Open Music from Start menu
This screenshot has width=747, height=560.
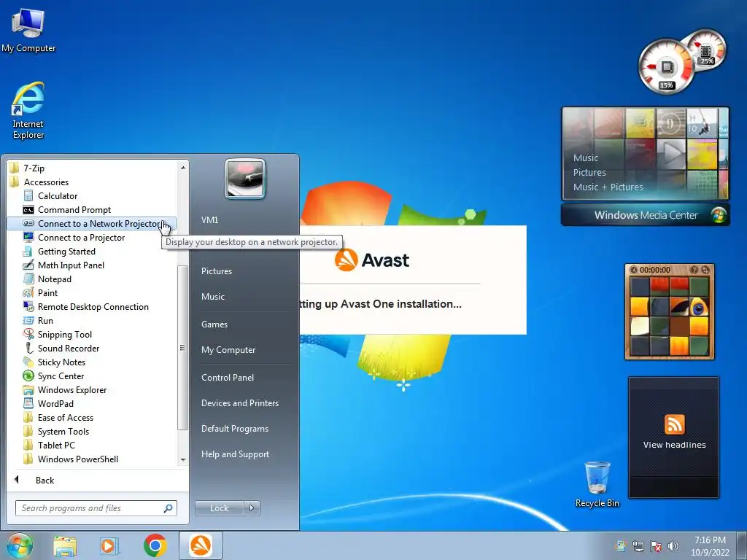tap(212, 297)
